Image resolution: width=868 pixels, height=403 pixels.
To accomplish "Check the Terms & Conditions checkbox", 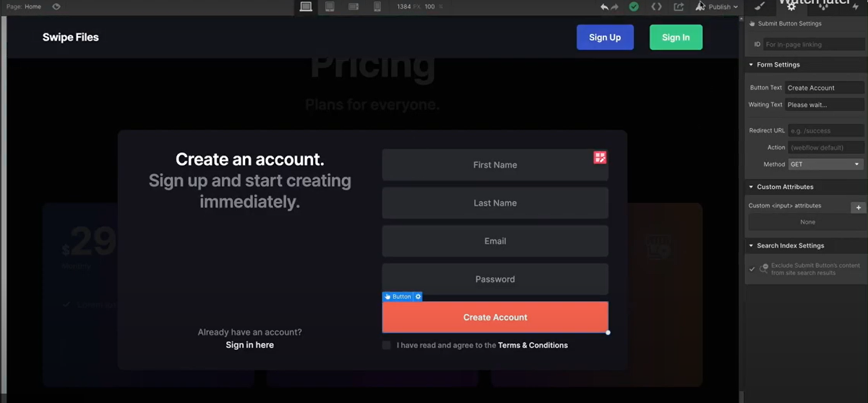I will (387, 345).
